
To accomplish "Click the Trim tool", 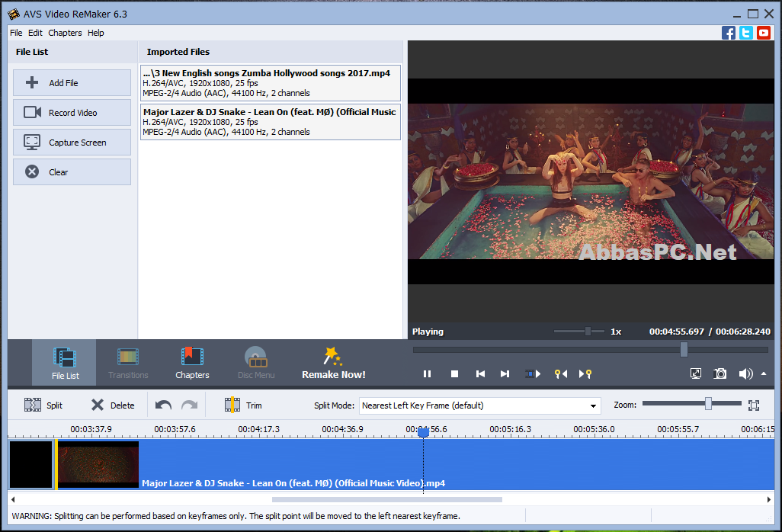I will click(x=243, y=405).
